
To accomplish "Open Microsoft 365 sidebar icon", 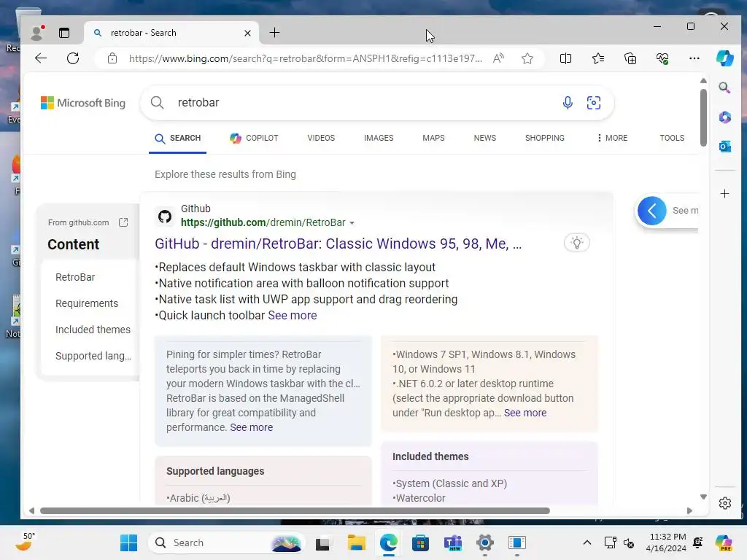I will click(724, 117).
